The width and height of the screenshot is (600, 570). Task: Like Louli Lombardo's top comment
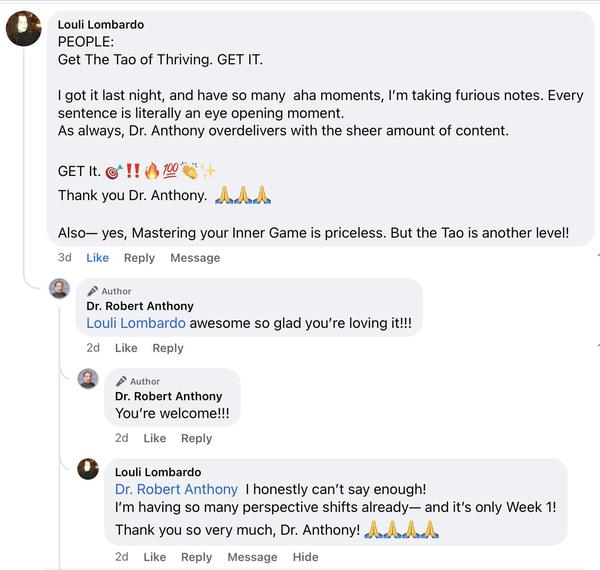[x=97, y=258]
